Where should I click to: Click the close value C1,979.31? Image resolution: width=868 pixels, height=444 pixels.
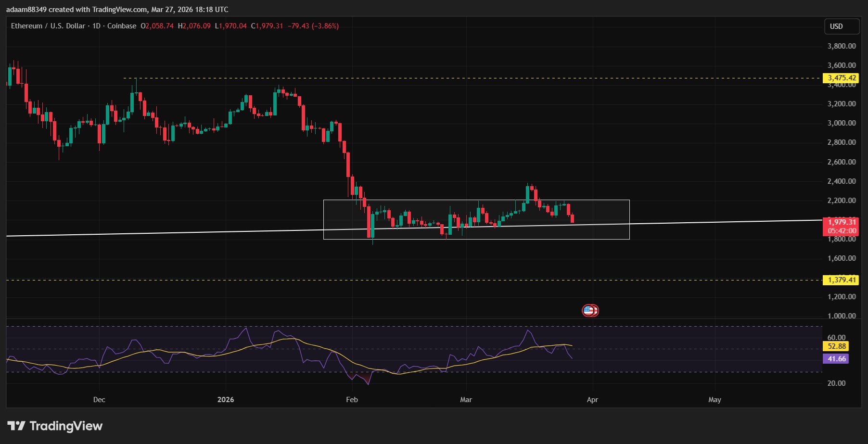point(267,26)
